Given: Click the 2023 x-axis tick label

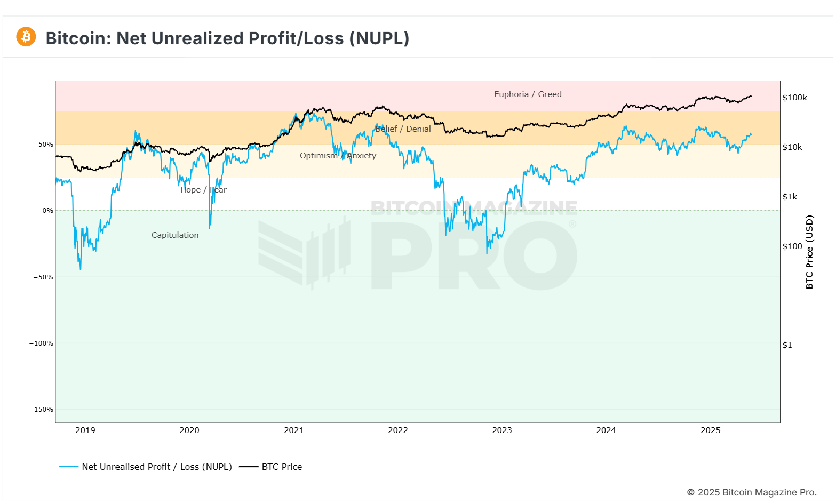Looking at the screenshot, I should tap(502, 430).
